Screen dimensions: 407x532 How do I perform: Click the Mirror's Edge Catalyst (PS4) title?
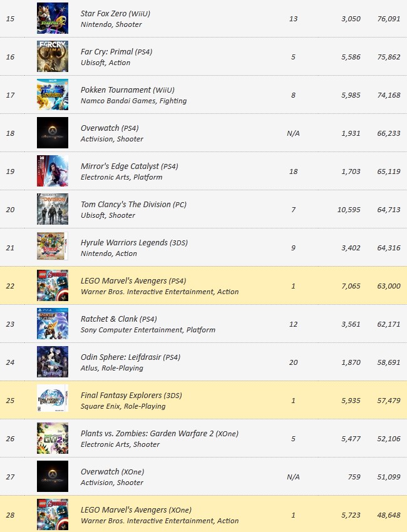(130, 166)
